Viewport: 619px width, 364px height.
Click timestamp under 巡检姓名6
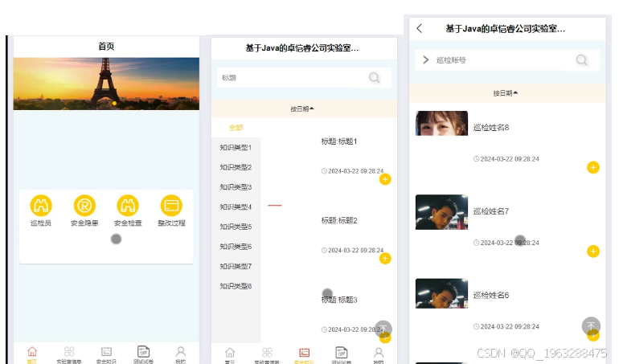(x=506, y=326)
